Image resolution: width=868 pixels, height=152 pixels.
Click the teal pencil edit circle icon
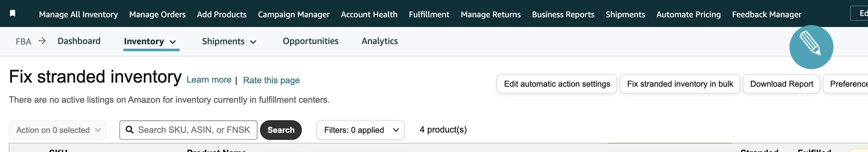811,47
